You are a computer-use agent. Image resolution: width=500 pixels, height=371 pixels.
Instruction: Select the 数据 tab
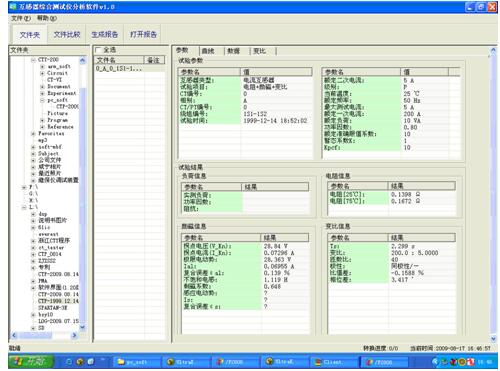(234, 51)
